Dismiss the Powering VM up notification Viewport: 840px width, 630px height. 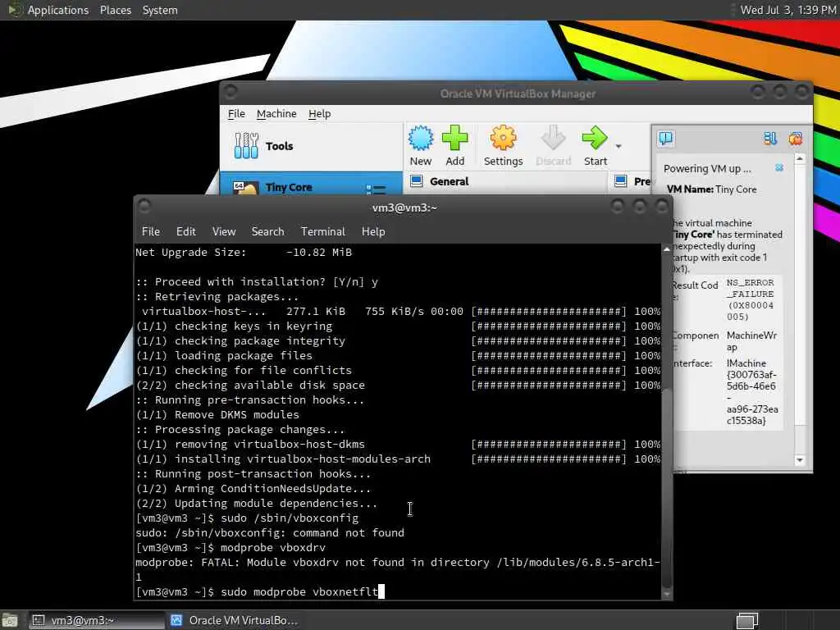(x=779, y=167)
